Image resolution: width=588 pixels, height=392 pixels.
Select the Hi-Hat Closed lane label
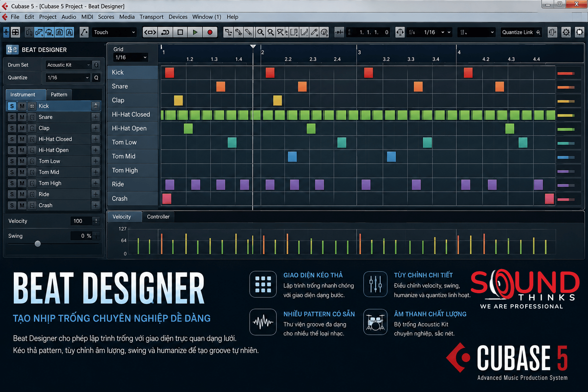point(133,114)
